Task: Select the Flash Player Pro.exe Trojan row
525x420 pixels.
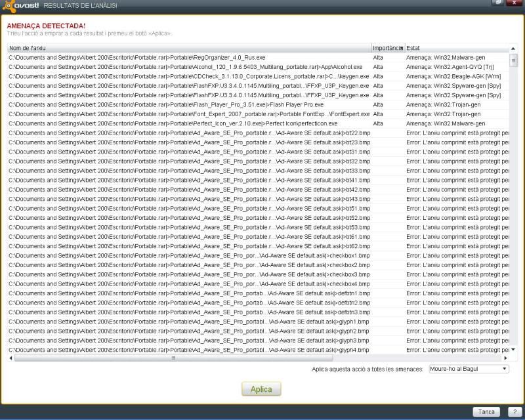Action: [x=189, y=104]
